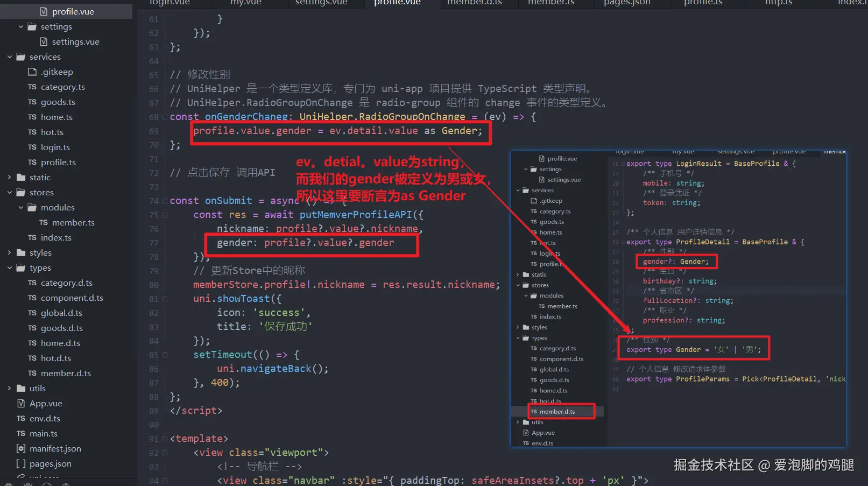This screenshot has height=486, width=868.
Task: Click the pages.json bracket icon in the tree
Action: [21, 463]
